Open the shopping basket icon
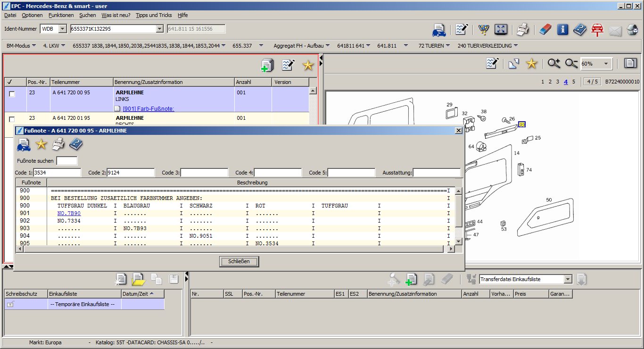The height and width of the screenshot is (349, 644). click(x=483, y=30)
